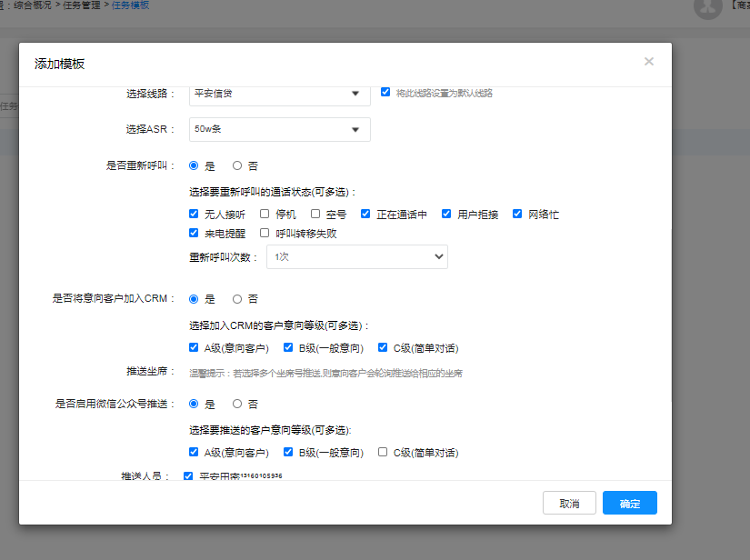Close the 添加模板 dialog with X icon
This screenshot has height=560, width=750.
(648, 61)
